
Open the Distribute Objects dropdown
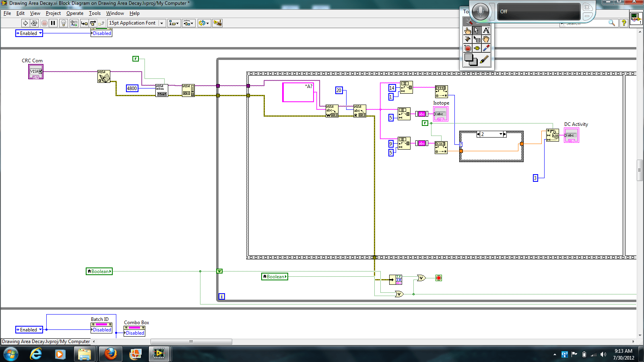click(189, 23)
